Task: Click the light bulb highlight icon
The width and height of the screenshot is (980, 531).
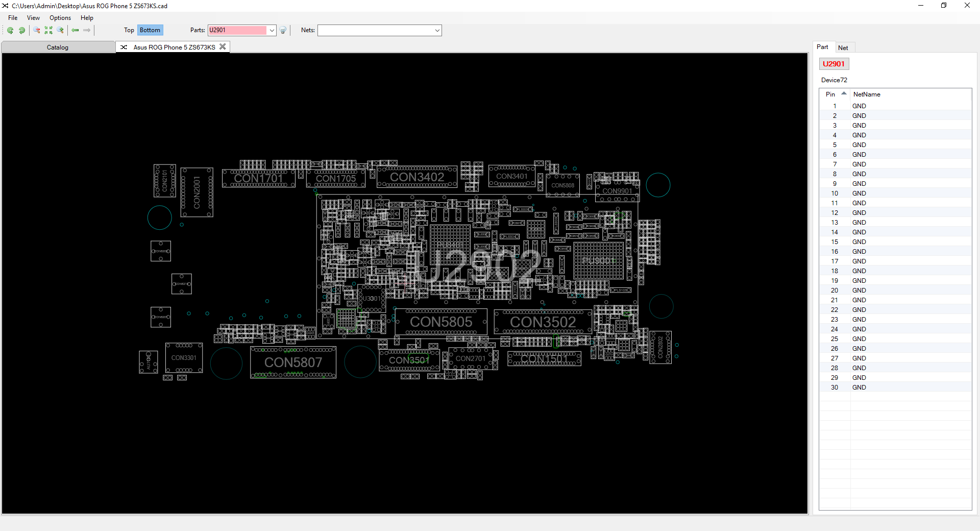Action: [283, 31]
